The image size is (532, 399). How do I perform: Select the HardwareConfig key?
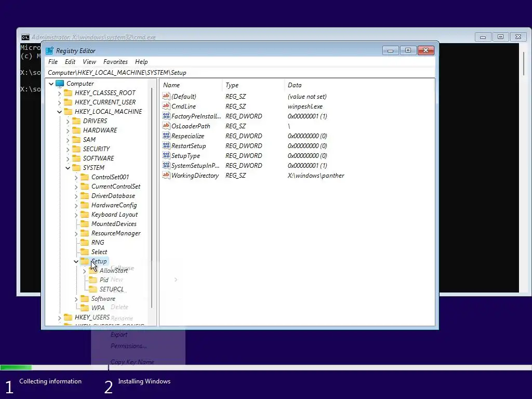click(x=114, y=205)
